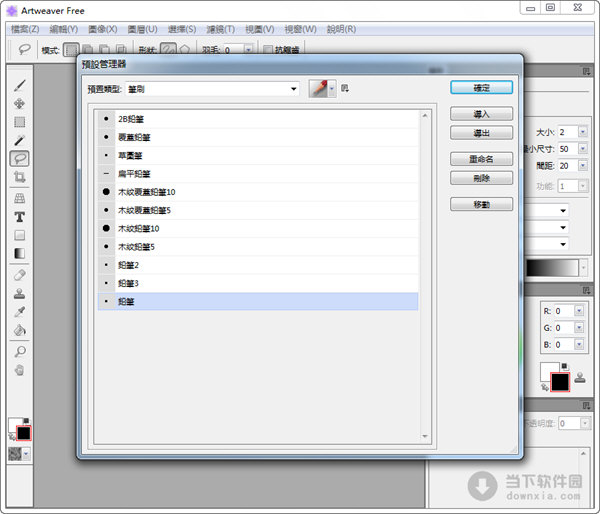Expand the brush category arrow
600x514 pixels.
[332, 89]
